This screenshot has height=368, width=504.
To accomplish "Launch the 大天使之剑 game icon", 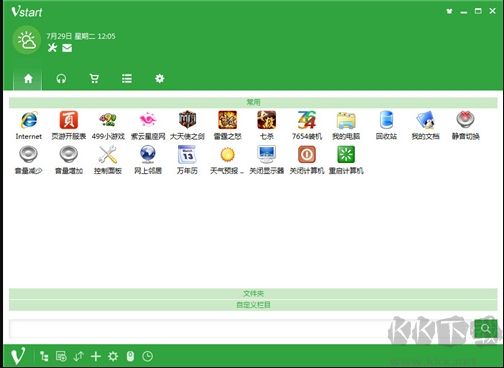I will [x=187, y=120].
